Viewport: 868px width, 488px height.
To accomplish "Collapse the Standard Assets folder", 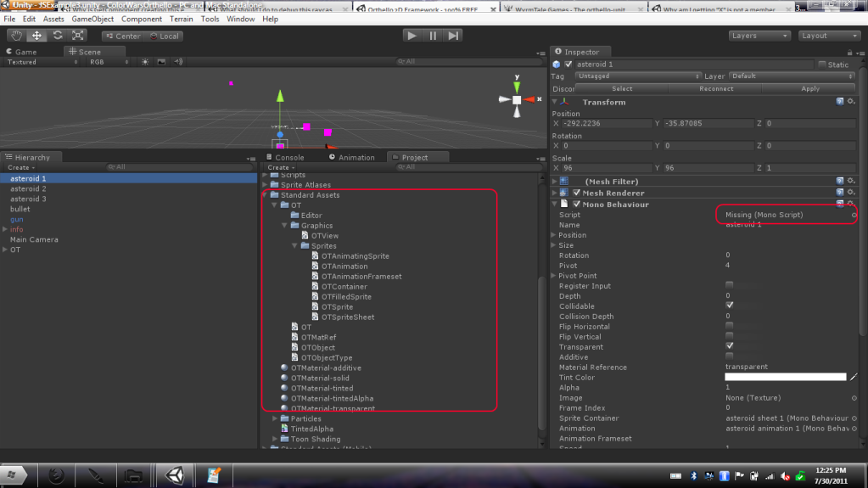I will (266, 195).
